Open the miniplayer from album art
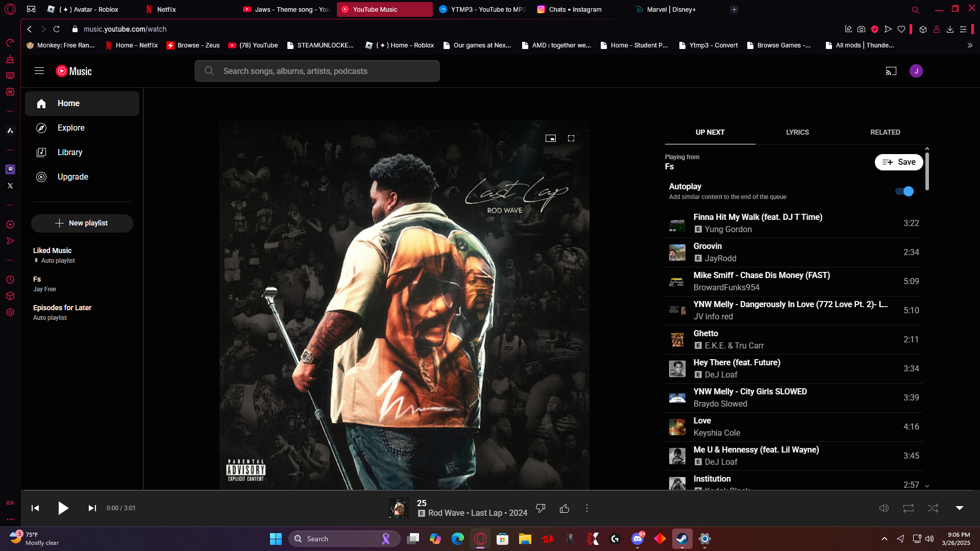 [x=550, y=138]
